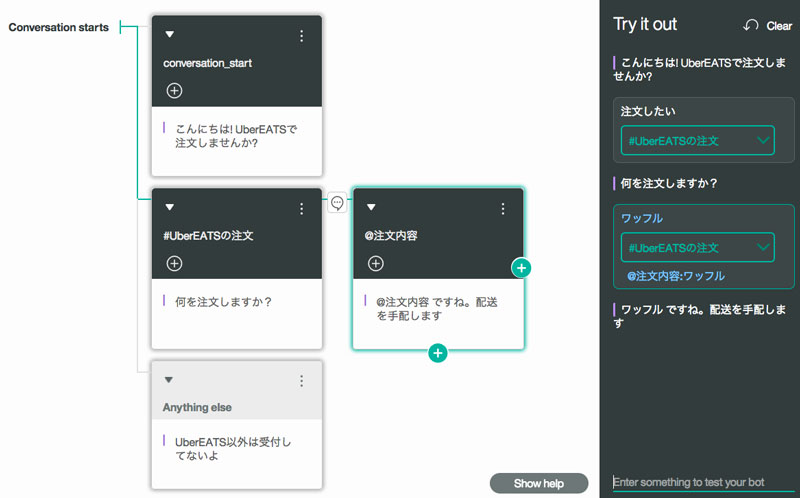This screenshot has height=498, width=800.
Task: Click the speech bubble icon between nodes
Action: click(x=337, y=203)
